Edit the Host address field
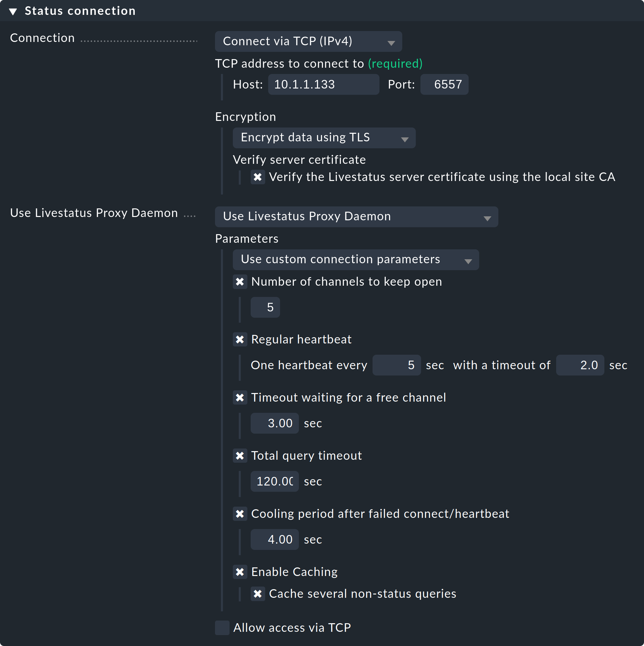This screenshot has height=646, width=644. pyautogui.click(x=323, y=84)
